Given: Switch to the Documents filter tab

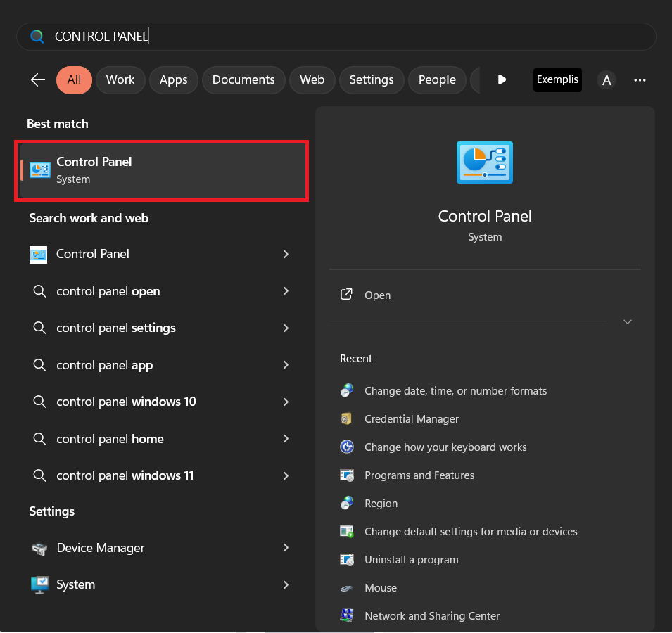Looking at the screenshot, I should coord(243,79).
